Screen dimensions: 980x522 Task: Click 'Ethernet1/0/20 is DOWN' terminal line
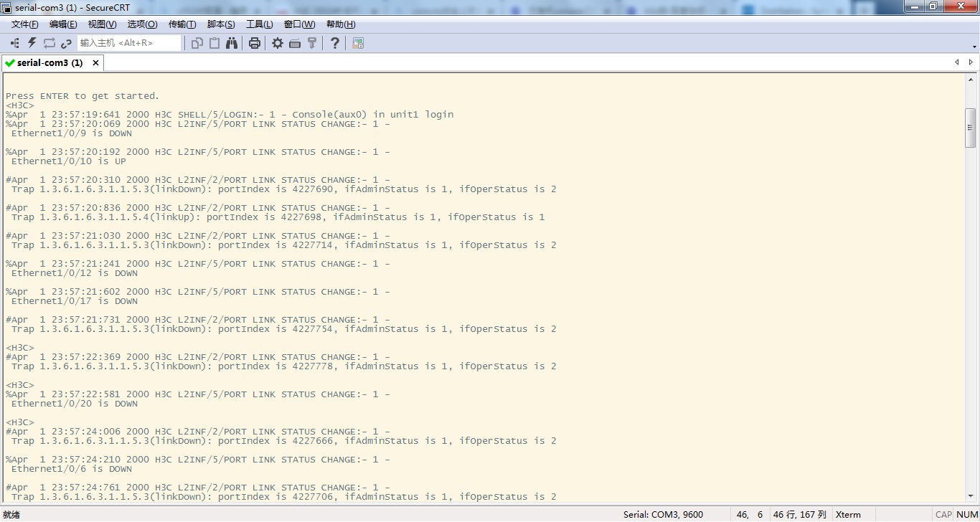click(x=75, y=404)
